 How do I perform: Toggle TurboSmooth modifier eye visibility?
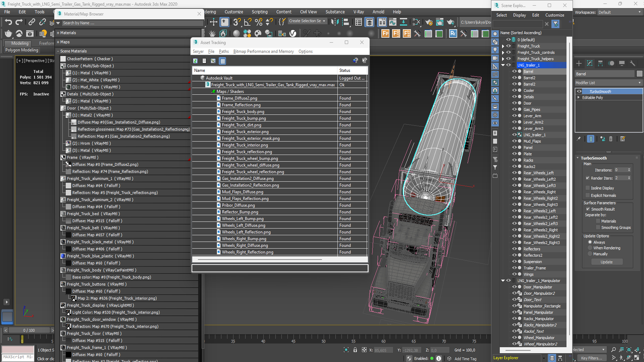point(579,91)
